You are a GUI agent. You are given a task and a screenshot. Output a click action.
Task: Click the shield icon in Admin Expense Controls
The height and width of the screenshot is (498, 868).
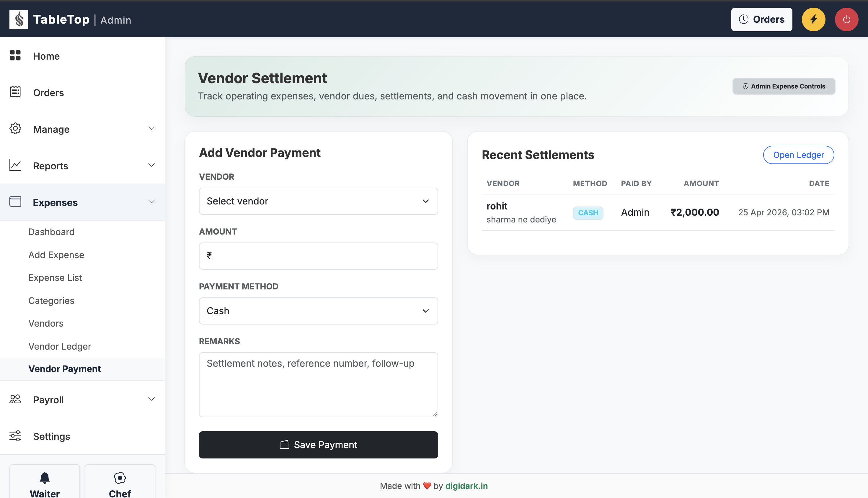tap(745, 86)
